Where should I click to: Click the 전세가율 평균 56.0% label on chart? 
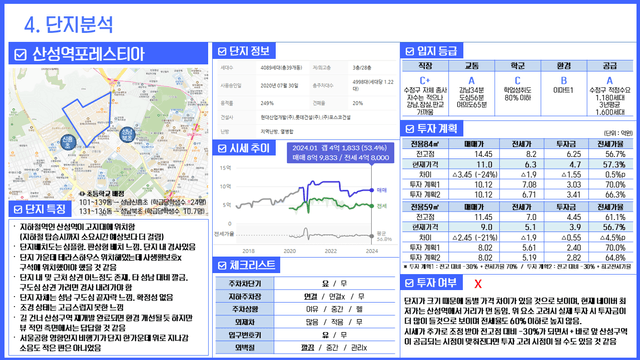tap(384, 236)
